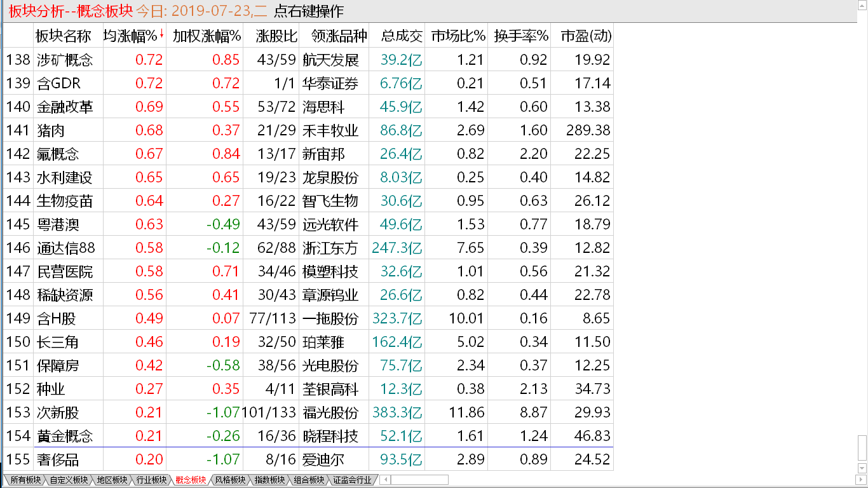The height and width of the screenshot is (488, 868).
Task: Select the 种业 sector name
Action: 50,389
